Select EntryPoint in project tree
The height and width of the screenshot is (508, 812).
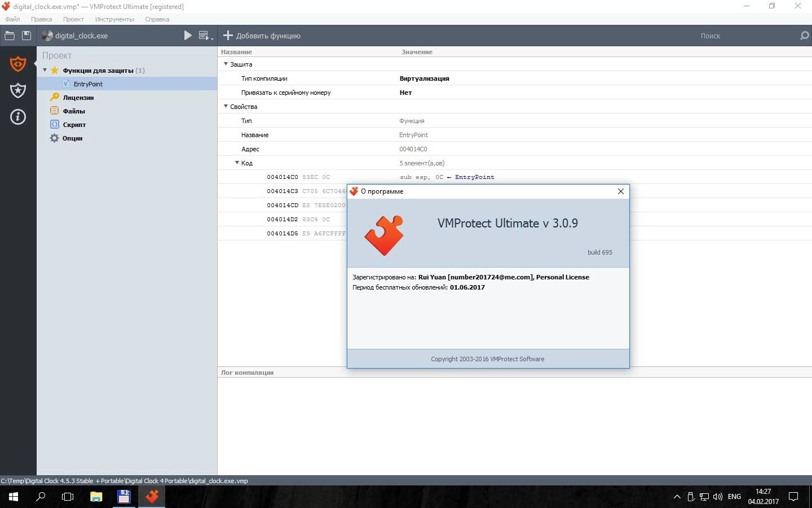(x=88, y=84)
